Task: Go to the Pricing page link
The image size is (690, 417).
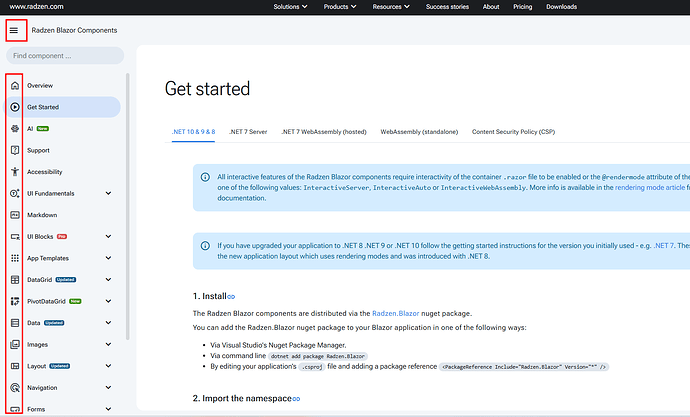Action: tap(522, 7)
